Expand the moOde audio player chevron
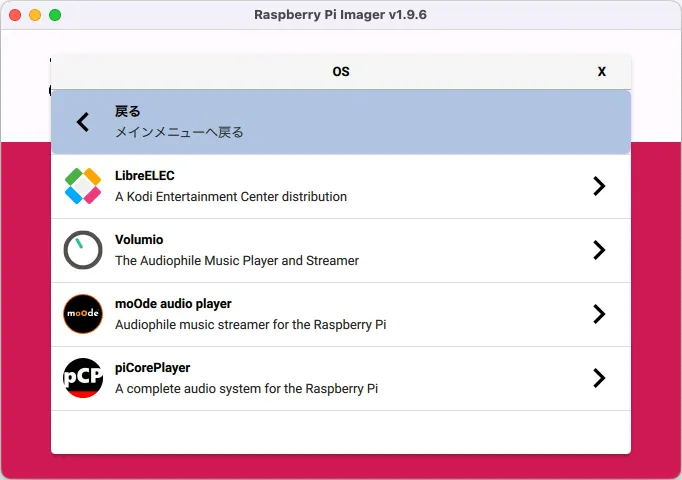Image resolution: width=682 pixels, height=480 pixels. (x=599, y=314)
